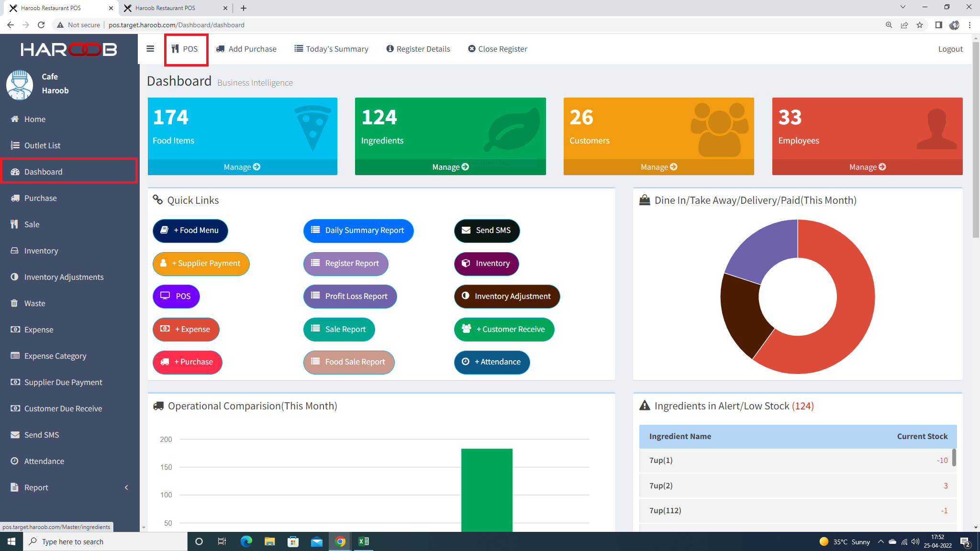Image resolution: width=980 pixels, height=551 pixels.
Task: Select the 7up(112) ingredient row
Action: coord(798,510)
